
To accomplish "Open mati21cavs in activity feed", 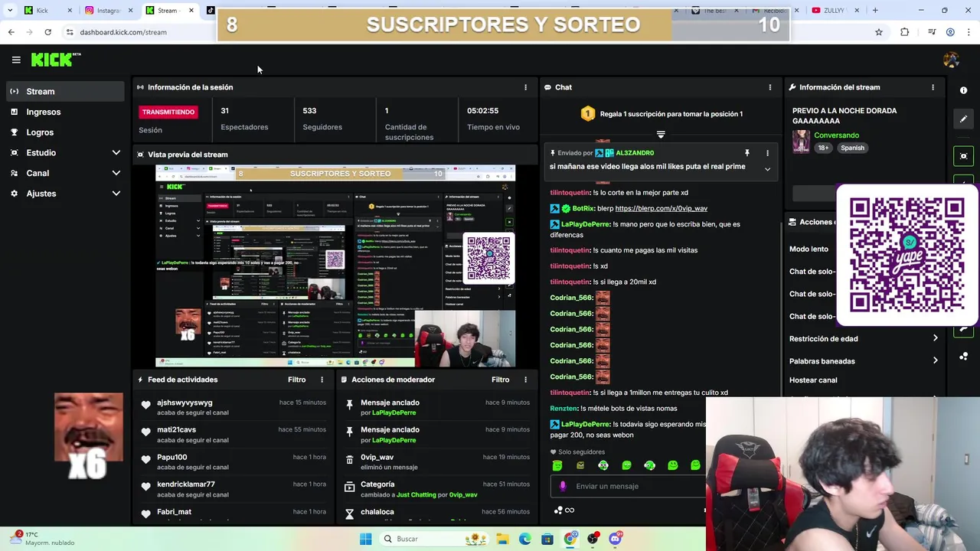I will [x=176, y=430].
